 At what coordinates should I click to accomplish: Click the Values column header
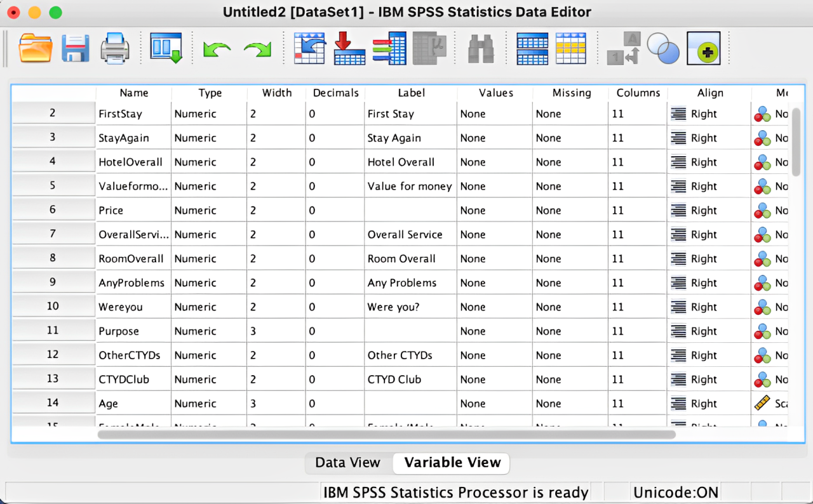tap(495, 93)
